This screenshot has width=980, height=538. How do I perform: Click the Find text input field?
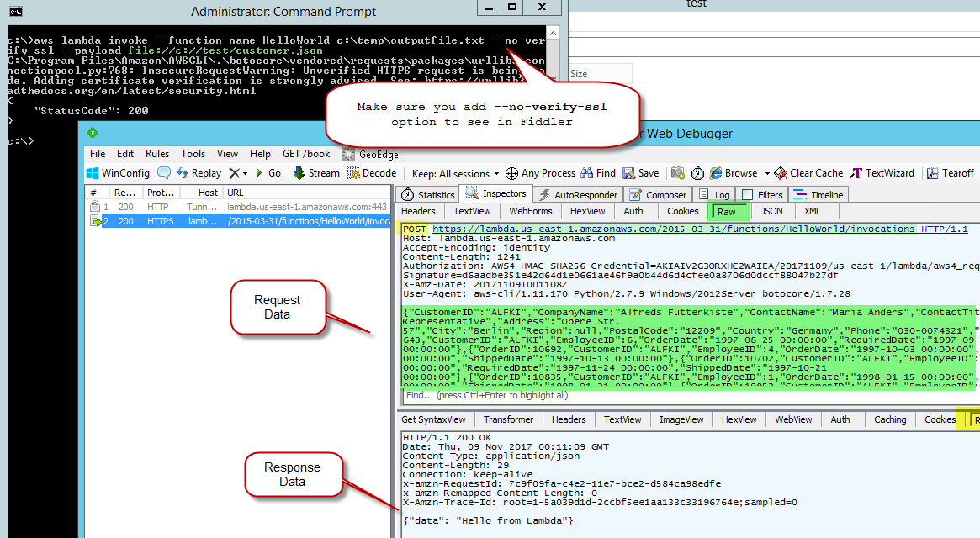690,396
